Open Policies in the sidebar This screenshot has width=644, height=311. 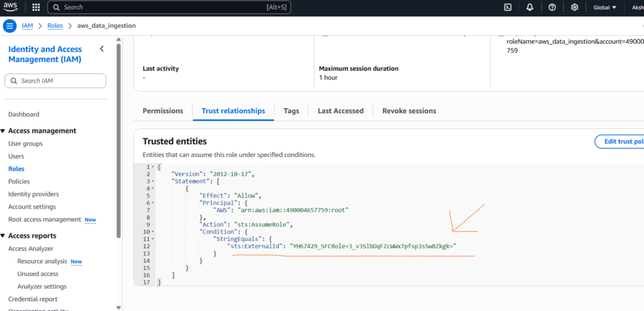tap(19, 182)
